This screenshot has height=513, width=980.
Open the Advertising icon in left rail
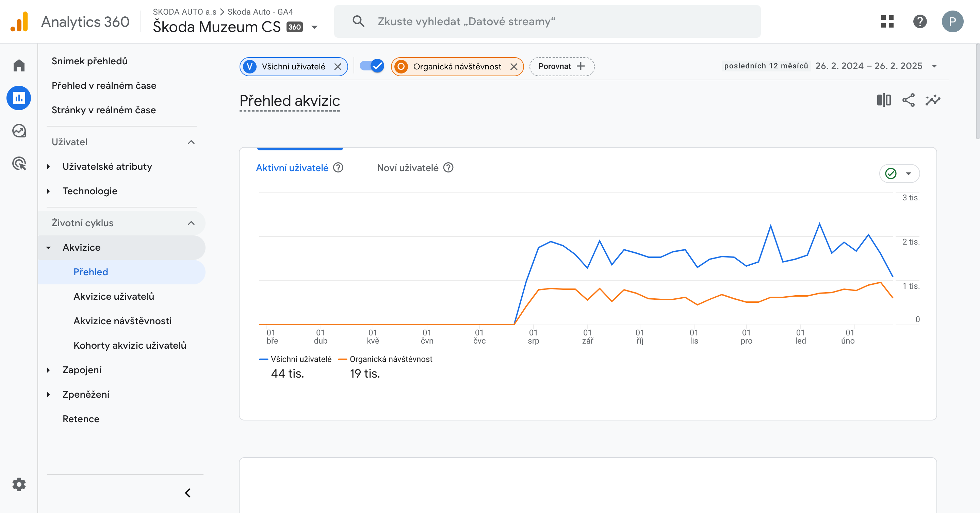tap(19, 164)
